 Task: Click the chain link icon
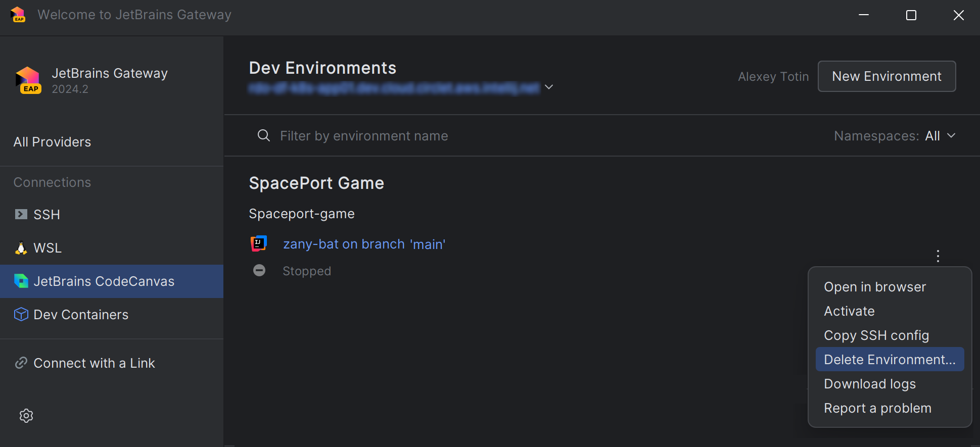[x=21, y=363]
